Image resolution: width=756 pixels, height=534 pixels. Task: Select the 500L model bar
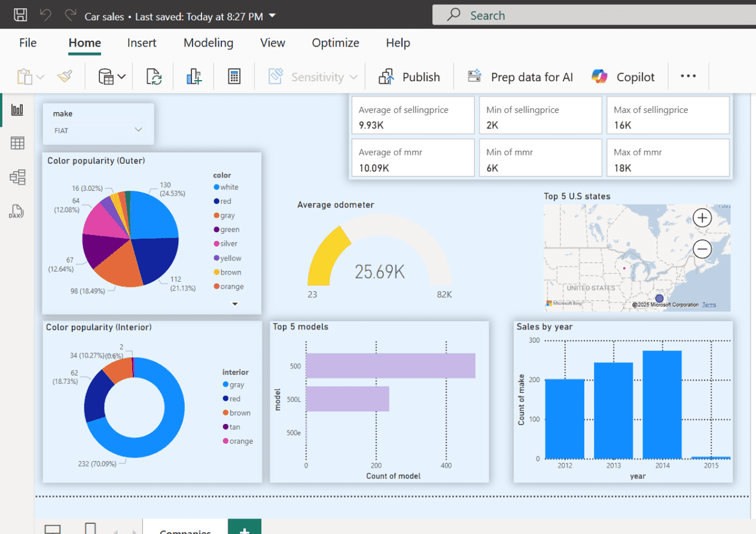tap(347, 399)
